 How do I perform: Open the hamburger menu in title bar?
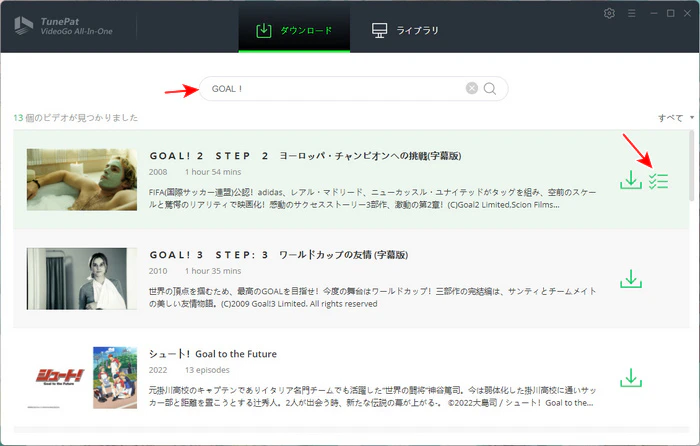pyautogui.click(x=631, y=14)
